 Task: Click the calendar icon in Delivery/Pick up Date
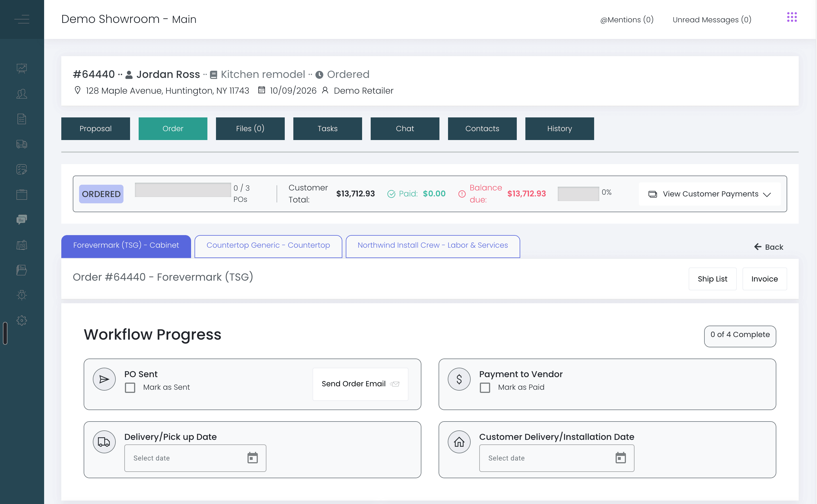[x=252, y=458]
